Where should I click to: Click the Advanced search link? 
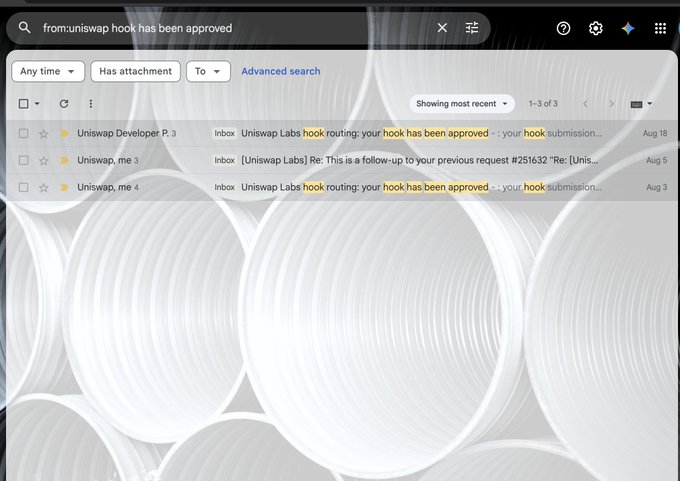click(x=281, y=71)
